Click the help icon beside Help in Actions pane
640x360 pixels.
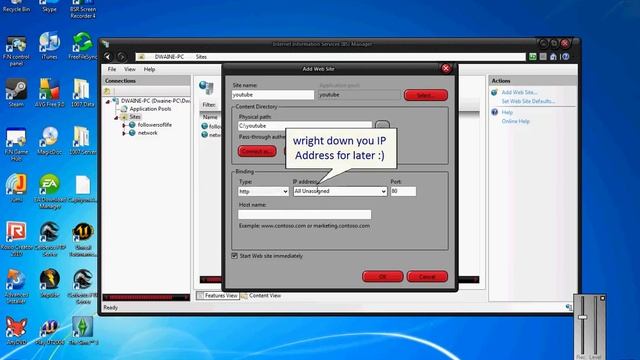[x=495, y=112]
